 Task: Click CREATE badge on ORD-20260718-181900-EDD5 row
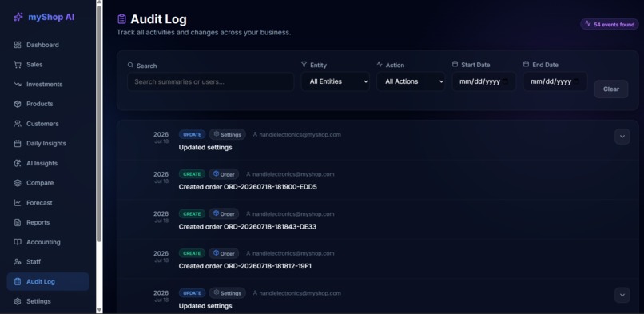point(192,174)
